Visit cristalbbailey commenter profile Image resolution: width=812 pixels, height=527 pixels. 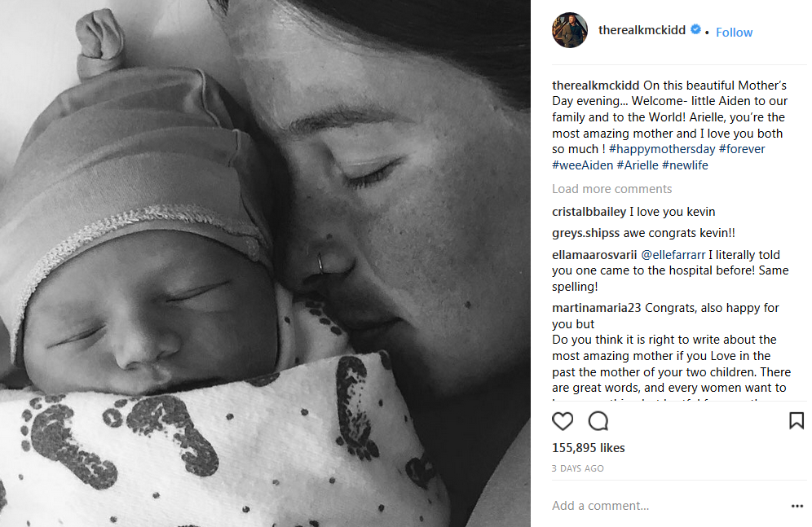click(x=589, y=212)
